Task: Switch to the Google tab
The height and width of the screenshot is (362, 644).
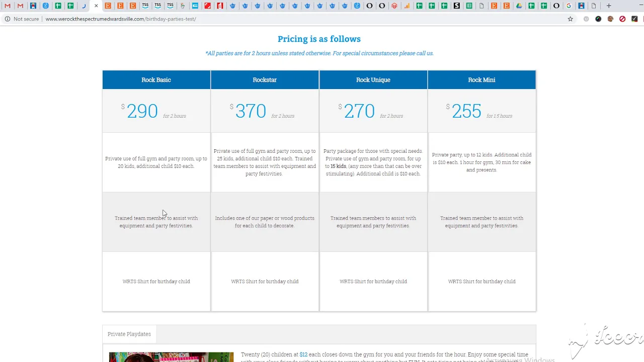Action: (x=569, y=6)
